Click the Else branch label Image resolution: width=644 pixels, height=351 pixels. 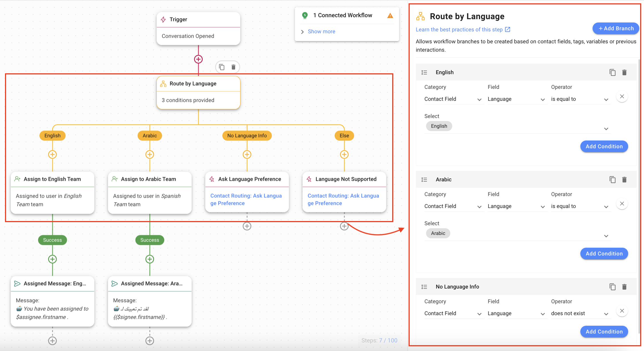tap(344, 136)
